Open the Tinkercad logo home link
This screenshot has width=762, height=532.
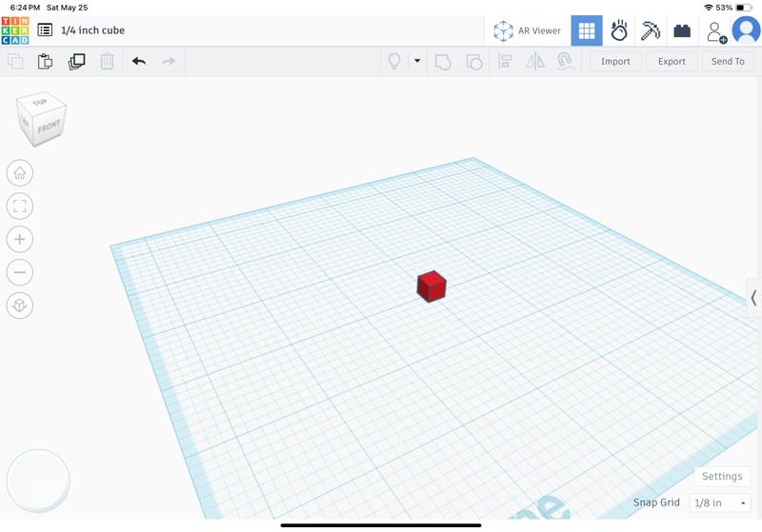(x=15, y=30)
